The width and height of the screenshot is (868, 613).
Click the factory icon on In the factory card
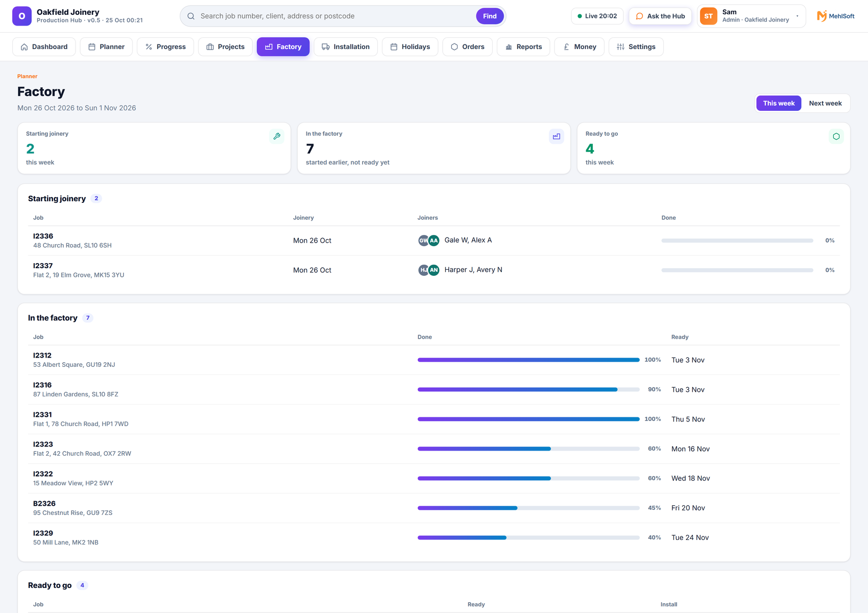tap(557, 136)
